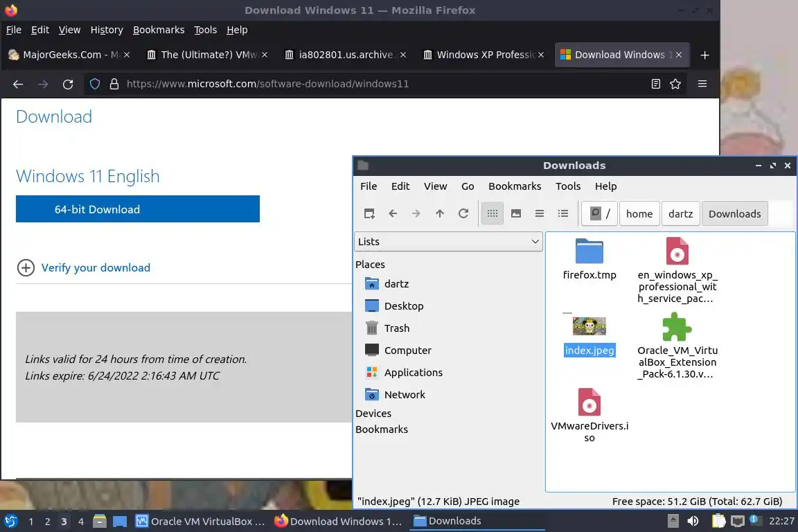
Task: Open Firefox History menu
Action: pyautogui.click(x=107, y=30)
